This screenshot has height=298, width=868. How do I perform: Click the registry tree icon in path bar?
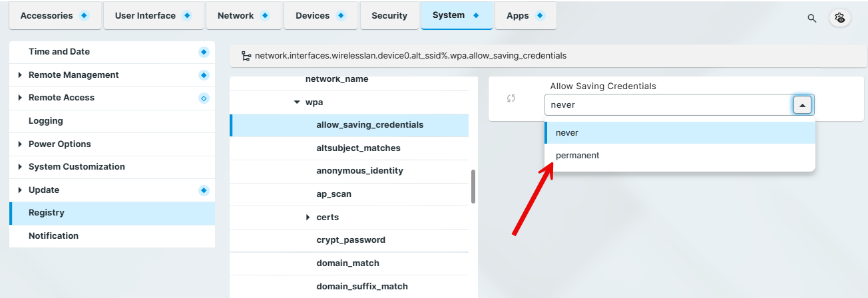point(246,57)
